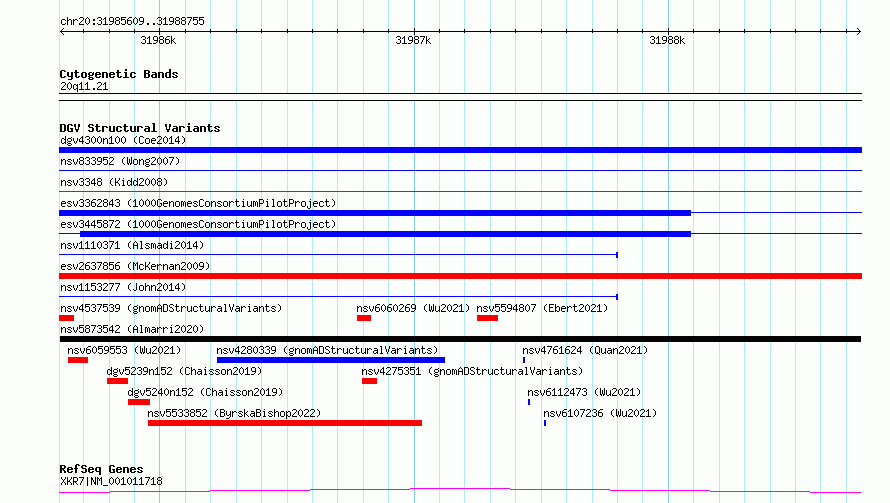Open esv3362843 1000Genomes variant label

(x=198, y=203)
